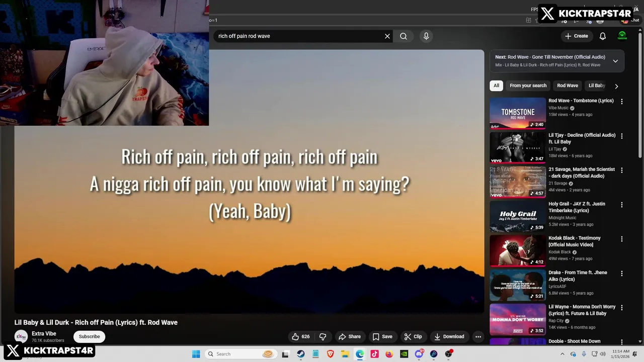Select the Rod Wave filter chip
The width and height of the screenshot is (644, 362).
point(568,85)
